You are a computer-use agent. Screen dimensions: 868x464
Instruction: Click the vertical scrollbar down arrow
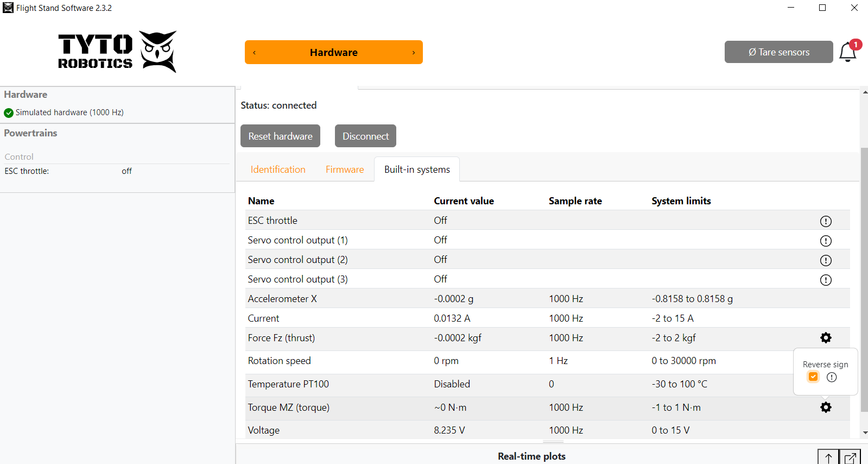point(864,432)
